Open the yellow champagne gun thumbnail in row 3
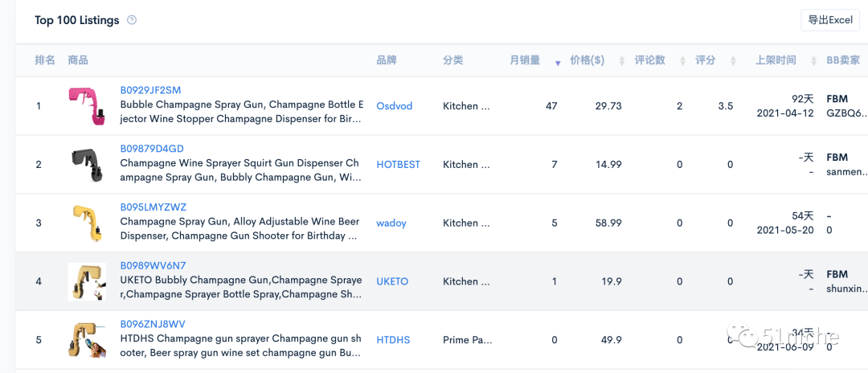This screenshot has height=373, width=868. click(x=87, y=223)
